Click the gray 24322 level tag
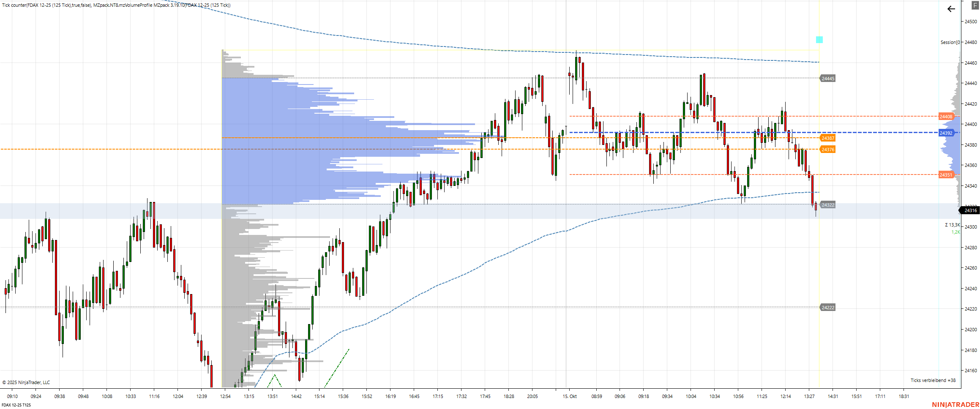 (827, 205)
